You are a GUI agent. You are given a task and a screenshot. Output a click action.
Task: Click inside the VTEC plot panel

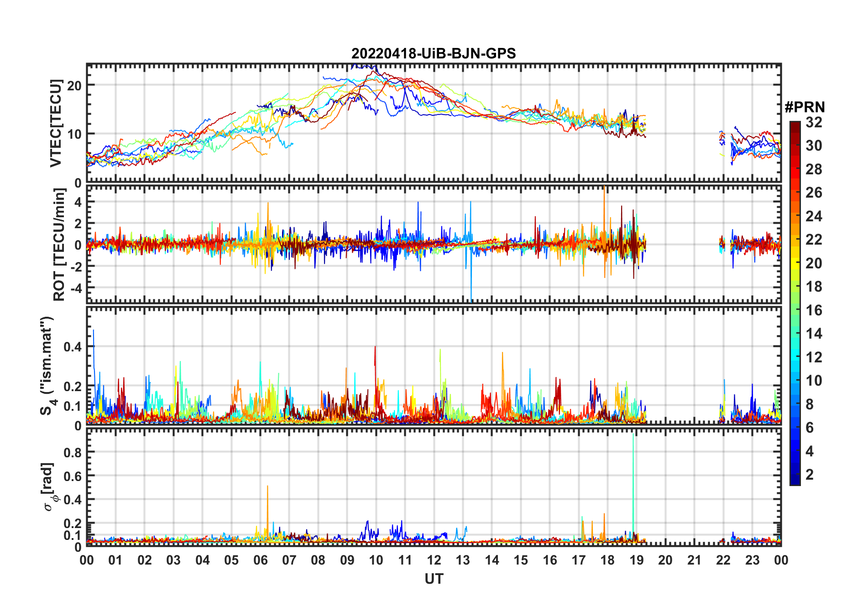click(434, 123)
